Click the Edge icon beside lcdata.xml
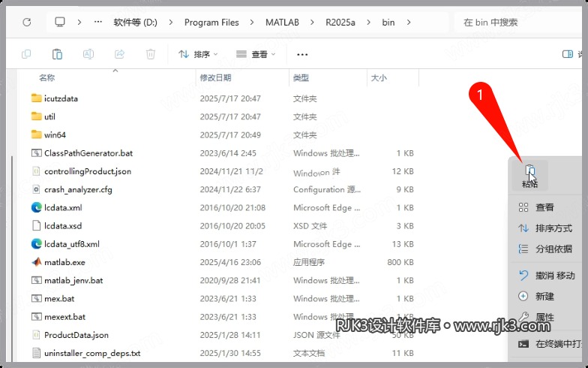 click(36, 207)
